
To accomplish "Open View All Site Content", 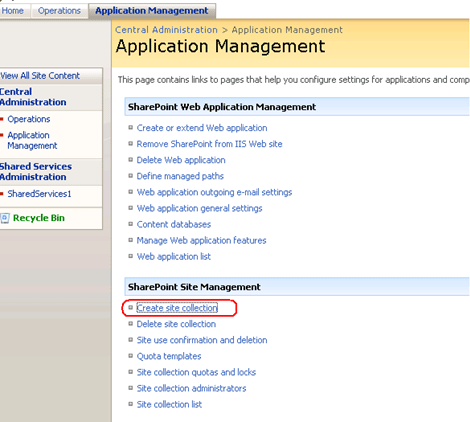I will tap(40, 76).
